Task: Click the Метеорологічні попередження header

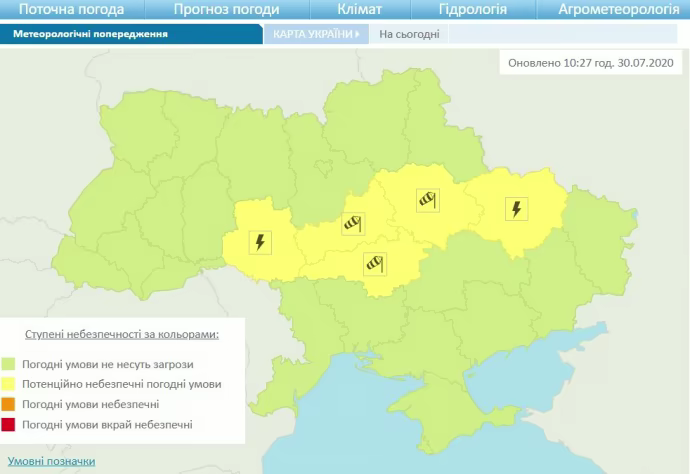Action: pos(90,33)
